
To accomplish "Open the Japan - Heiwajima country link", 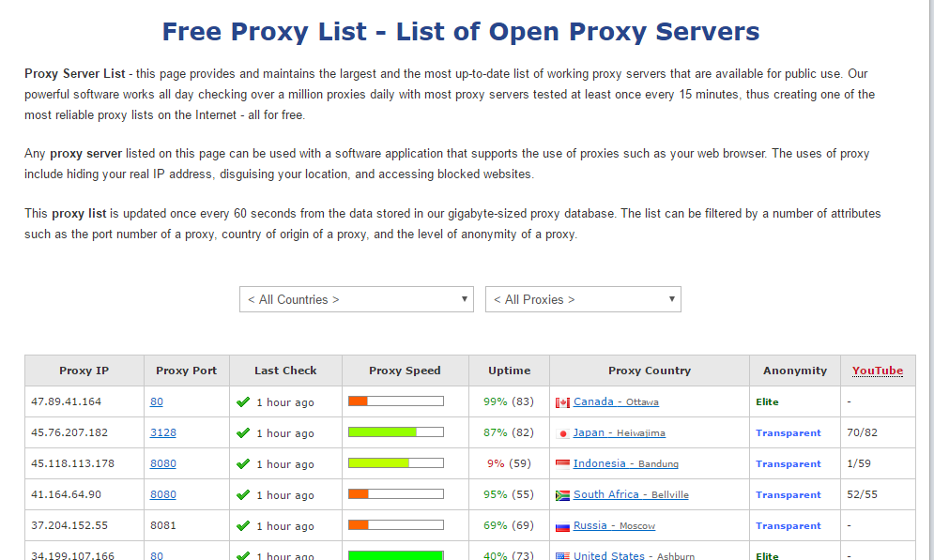I will 619,432.
